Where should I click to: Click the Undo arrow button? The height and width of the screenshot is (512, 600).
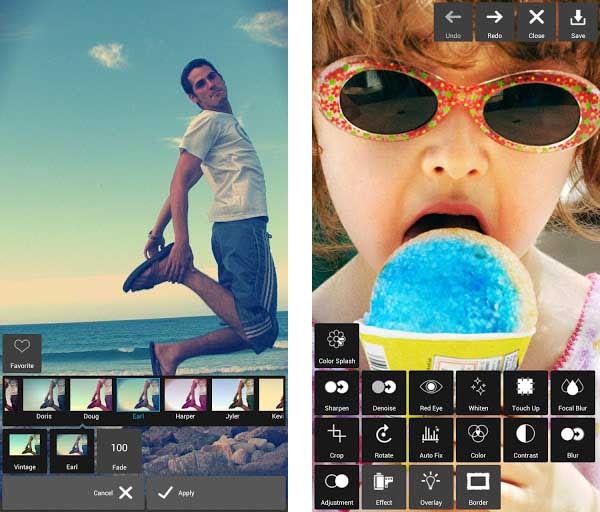pyautogui.click(x=453, y=22)
